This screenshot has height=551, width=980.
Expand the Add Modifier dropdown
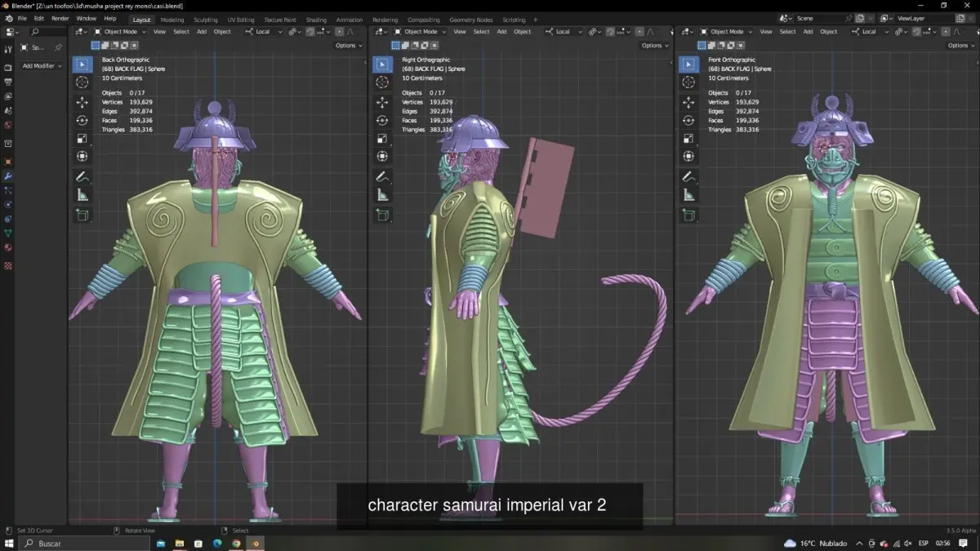(42, 65)
